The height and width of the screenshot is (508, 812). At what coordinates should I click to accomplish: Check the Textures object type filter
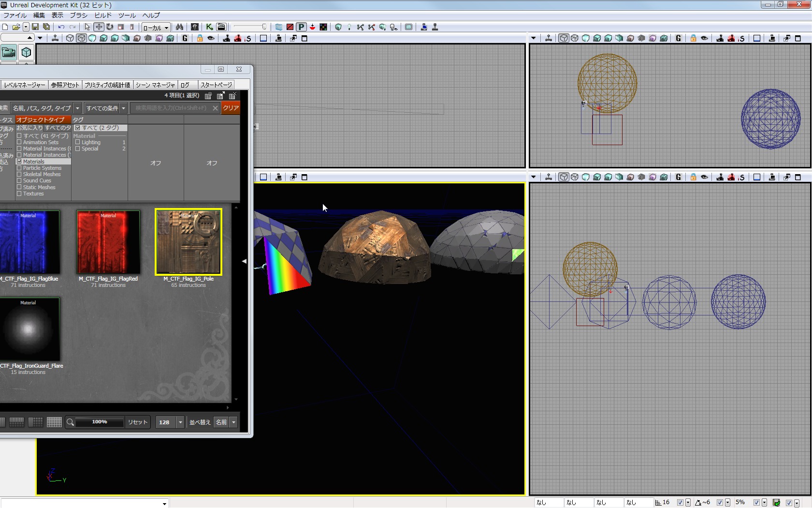19,194
